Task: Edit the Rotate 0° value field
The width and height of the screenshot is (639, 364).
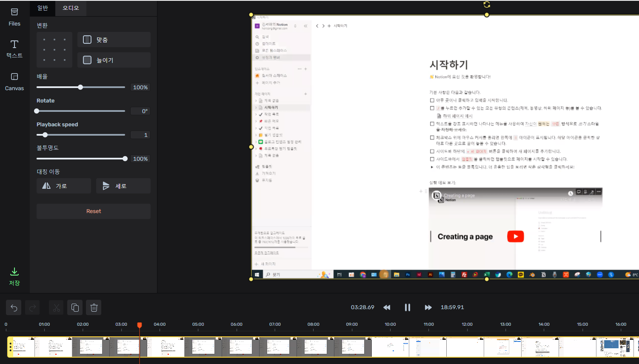Action: [140, 111]
